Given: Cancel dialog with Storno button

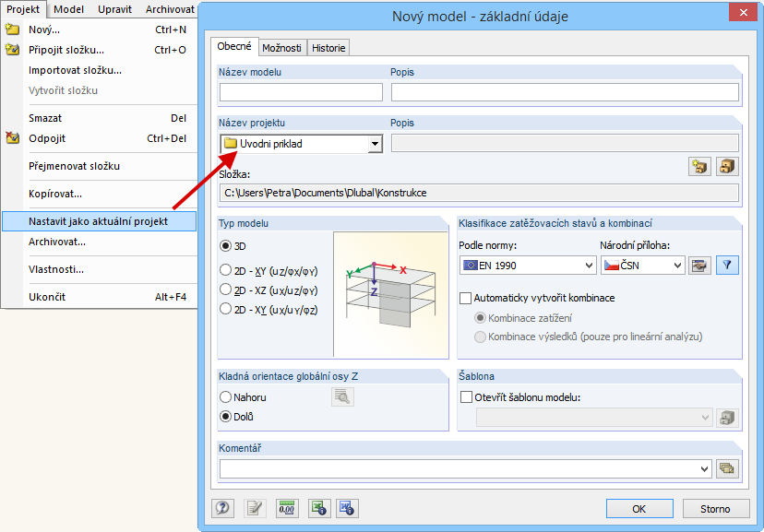Looking at the screenshot, I should point(715,509).
